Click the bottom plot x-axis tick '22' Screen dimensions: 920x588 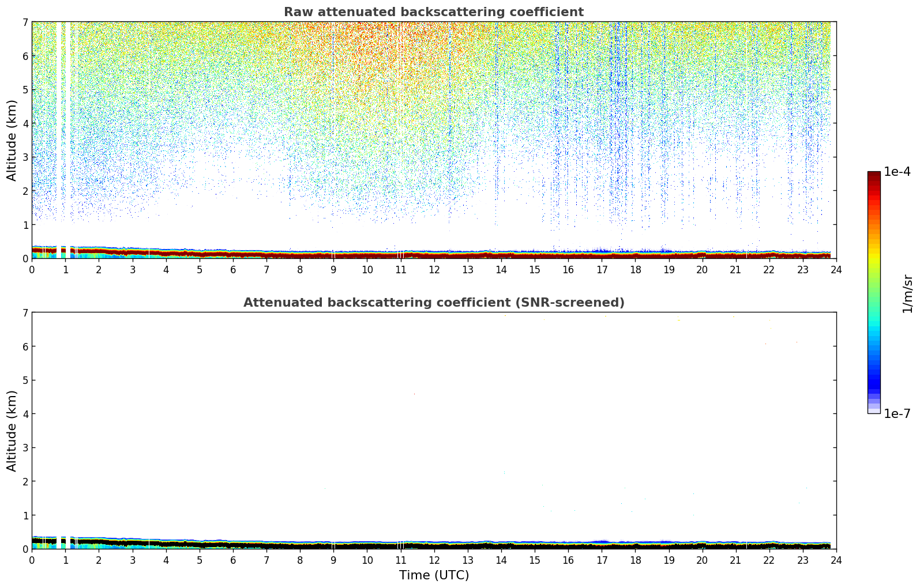point(769,560)
